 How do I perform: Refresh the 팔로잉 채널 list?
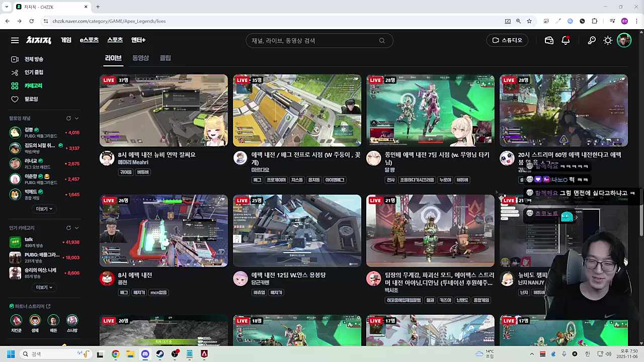pyautogui.click(x=68, y=118)
